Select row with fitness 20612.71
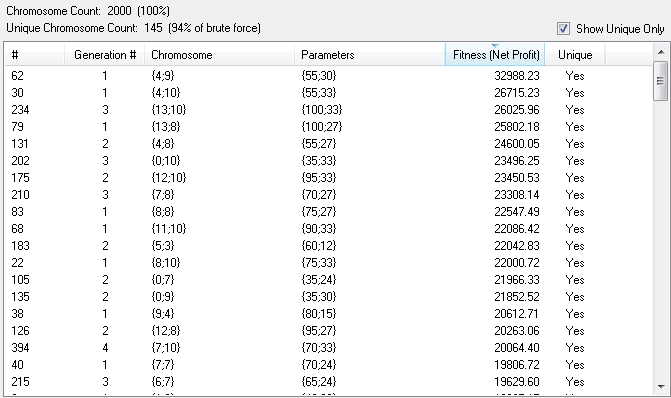This screenshot has width=671, height=398. pos(329,314)
